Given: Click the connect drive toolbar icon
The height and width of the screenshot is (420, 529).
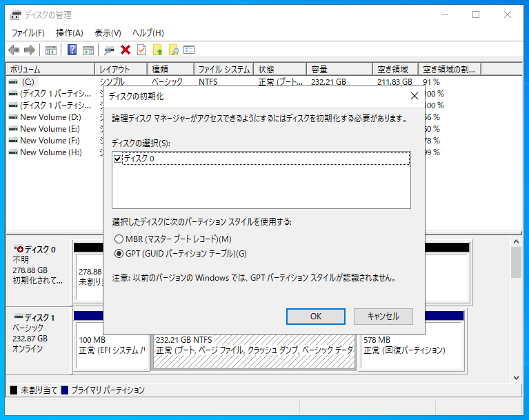Looking at the screenshot, I should click(109, 50).
